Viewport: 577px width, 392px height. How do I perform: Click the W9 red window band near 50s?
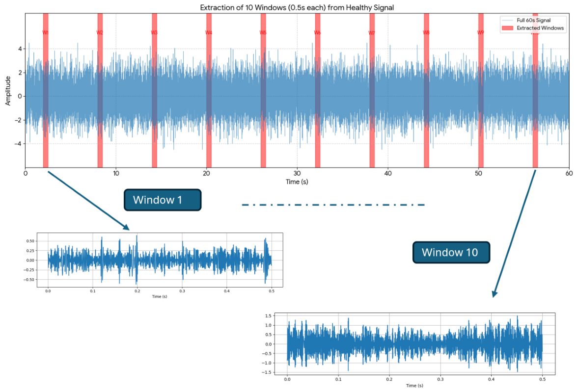[x=481, y=90]
